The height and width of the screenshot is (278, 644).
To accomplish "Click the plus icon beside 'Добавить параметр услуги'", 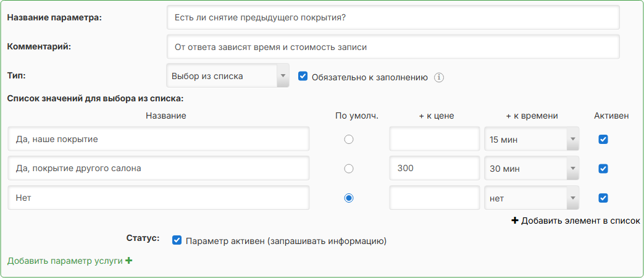I will tap(128, 260).
